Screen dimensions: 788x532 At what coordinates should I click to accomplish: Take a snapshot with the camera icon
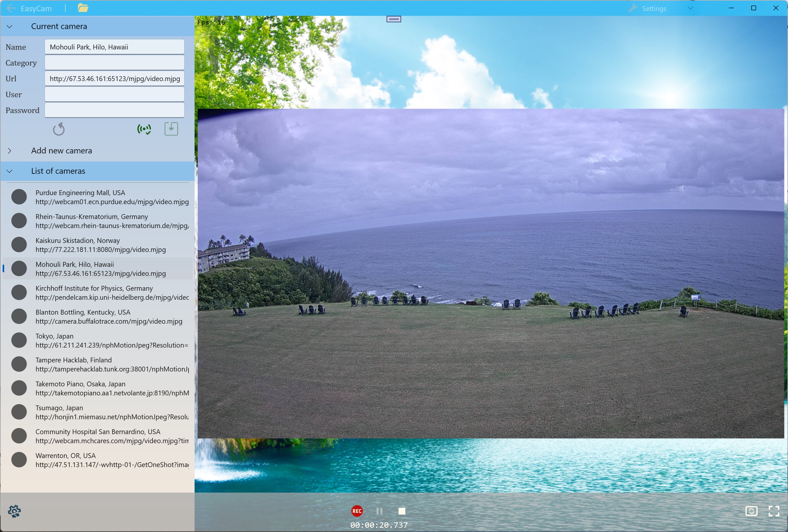coord(751,511)
